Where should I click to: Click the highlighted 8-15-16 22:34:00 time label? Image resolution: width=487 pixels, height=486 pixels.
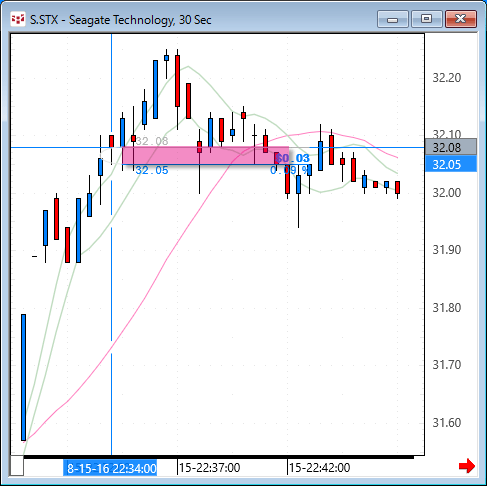click(x=110, y=468)
